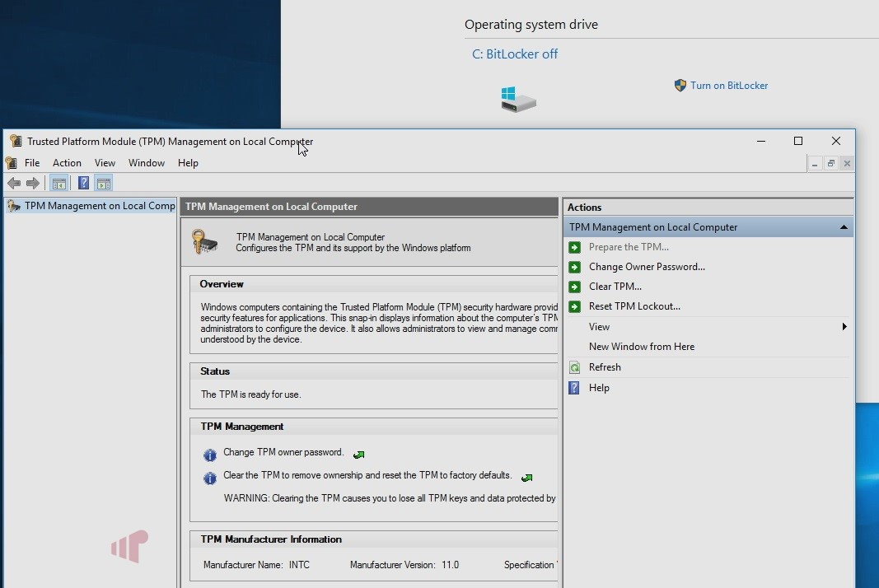
Task: Click the View label in the Actions pane
Action: [x=599, y=327]
